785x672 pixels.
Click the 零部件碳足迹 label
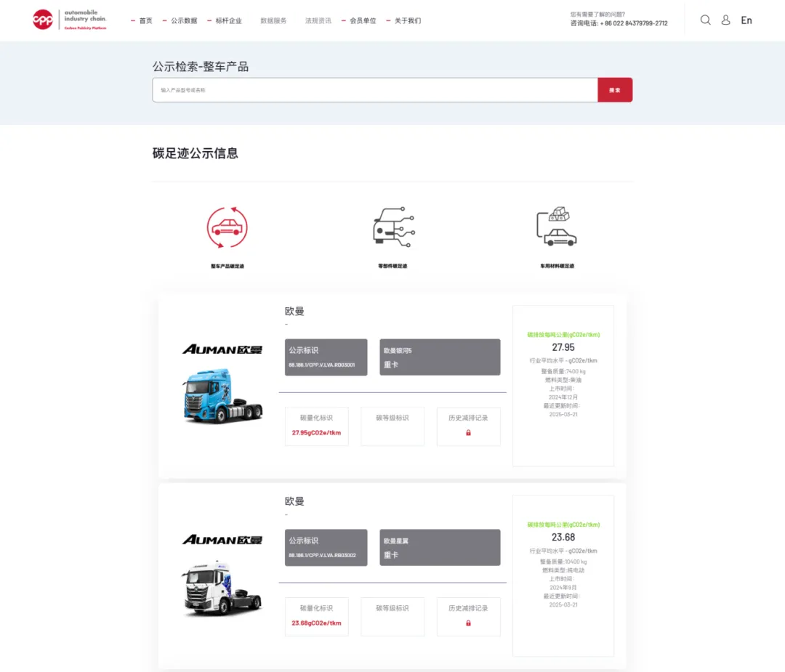[x=392, y=266]
